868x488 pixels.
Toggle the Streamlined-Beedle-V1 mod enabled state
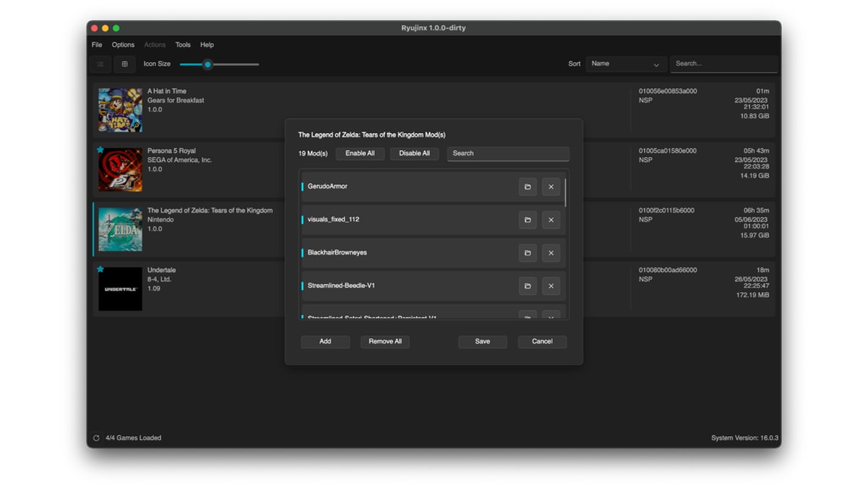[302, 286]
